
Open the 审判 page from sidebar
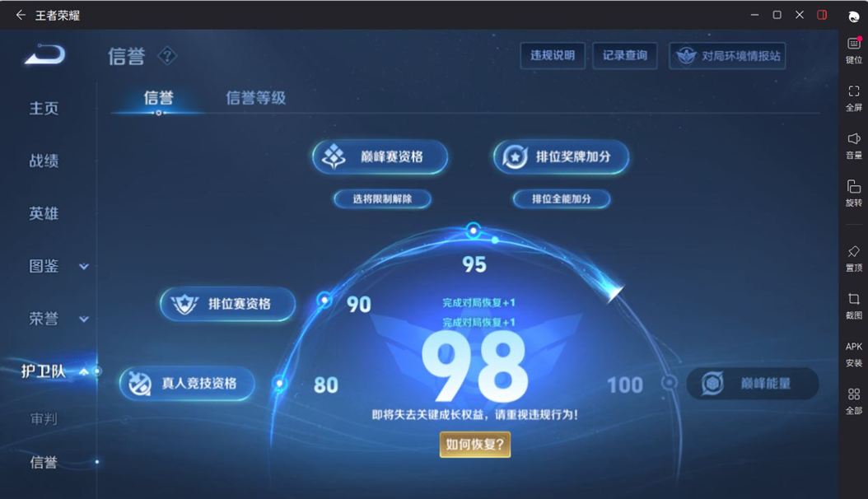[43, 420]
